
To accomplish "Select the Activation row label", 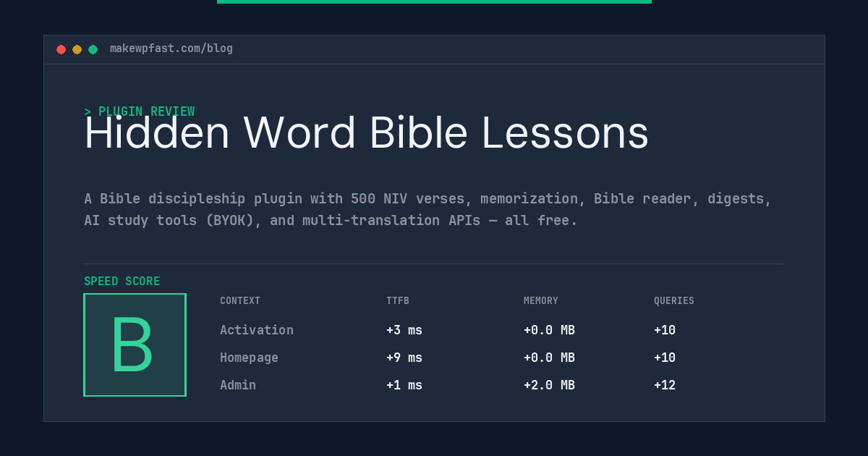I will pyautogui.click(x=257, y=330).
